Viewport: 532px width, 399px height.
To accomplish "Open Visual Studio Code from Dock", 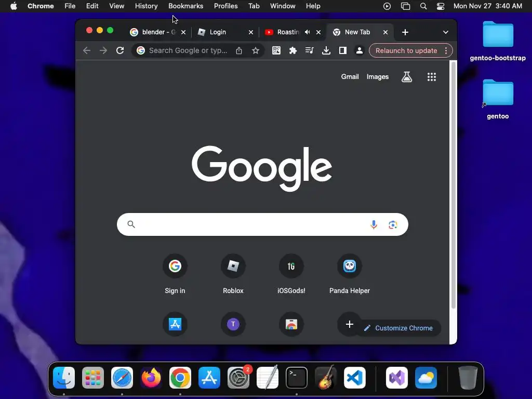I will [355, 378].
